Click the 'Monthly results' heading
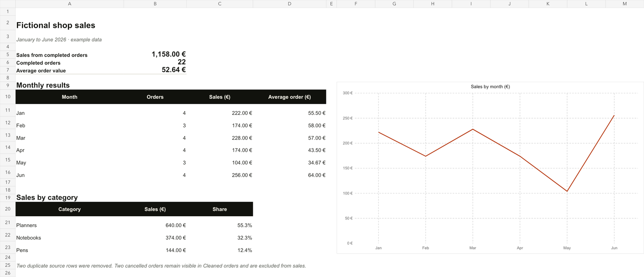644x277 pixels. (x=43, y=85)
